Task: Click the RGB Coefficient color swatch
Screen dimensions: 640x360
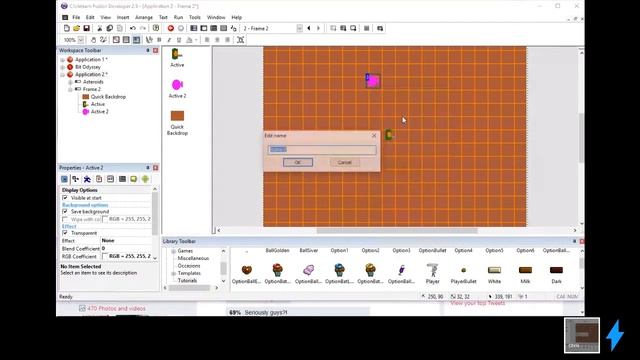Action: pos(104,256)
